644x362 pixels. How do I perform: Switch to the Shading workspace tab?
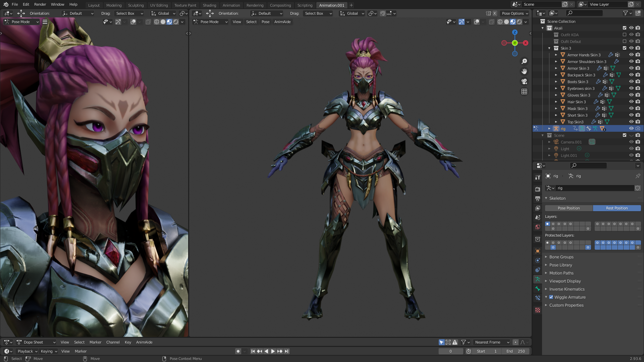tap(209, 5)
